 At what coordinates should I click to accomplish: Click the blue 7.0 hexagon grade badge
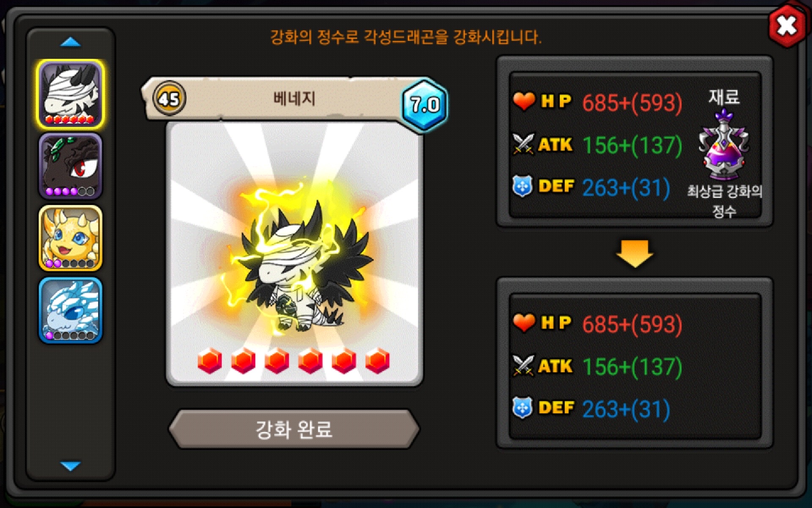[x=424, y=104]
